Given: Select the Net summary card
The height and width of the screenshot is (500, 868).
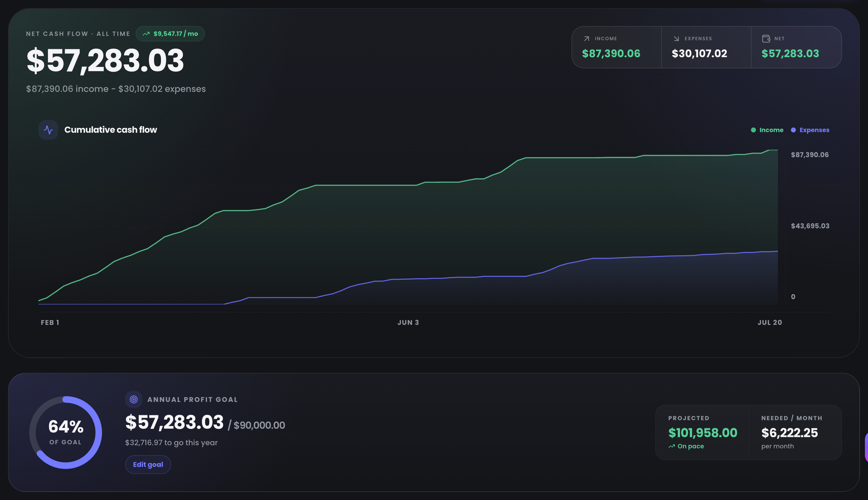Looking at the screenshot, I should 796,47.
